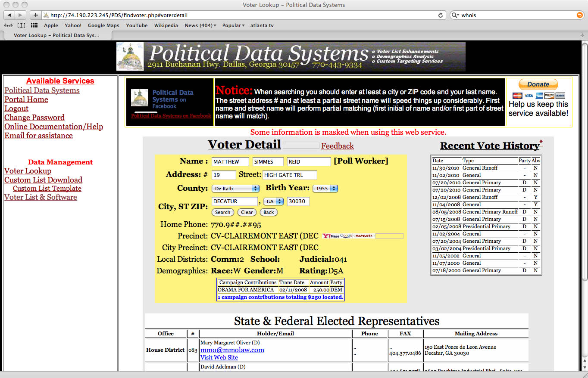Open Political Data Systems sidebar link
Viewport: 588px width, 378px height.
pyautogui.click(x=42, y=90)
